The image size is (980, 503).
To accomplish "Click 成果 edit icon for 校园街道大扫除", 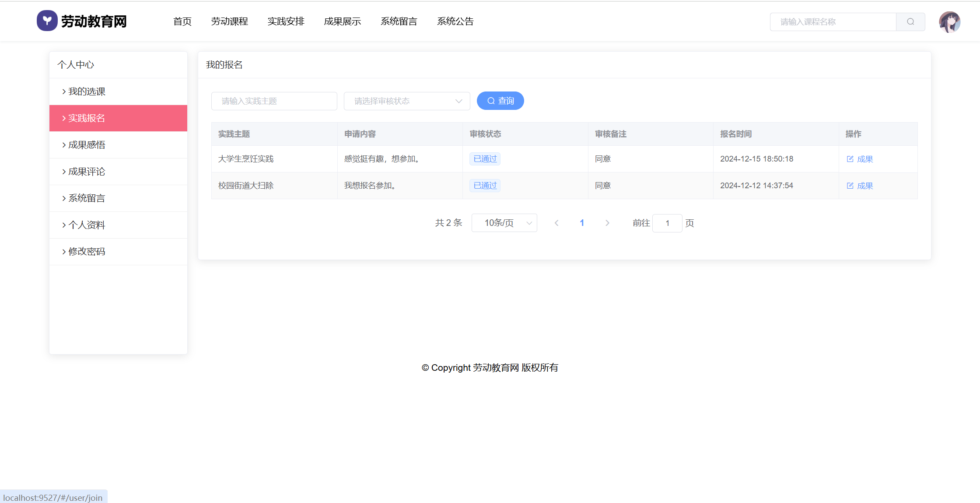I will tap(850, 186).
